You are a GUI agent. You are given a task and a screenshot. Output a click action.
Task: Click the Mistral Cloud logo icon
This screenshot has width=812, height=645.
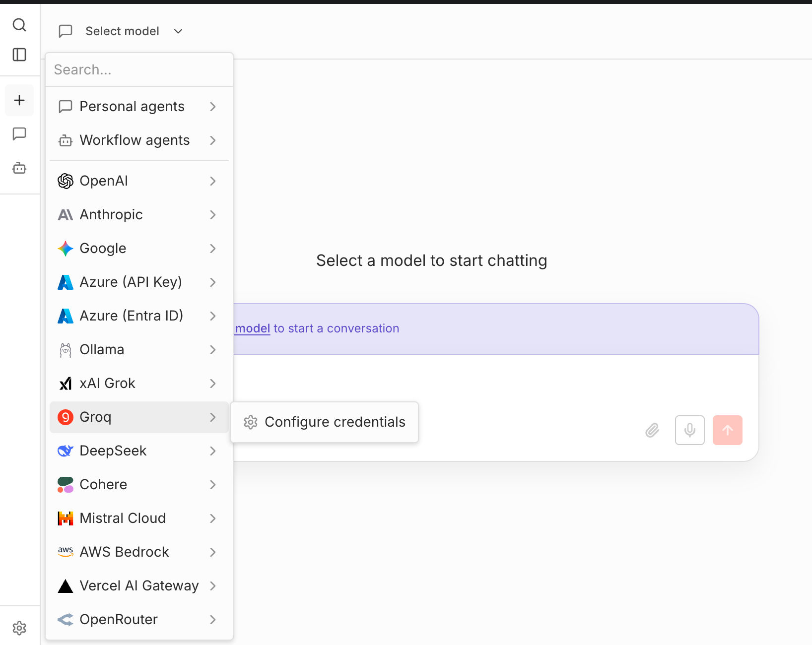[66, 518]
